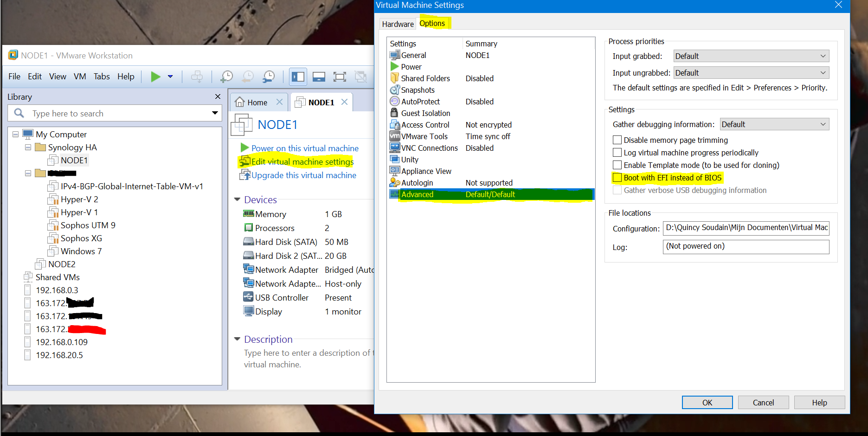Check Boot with EFI instead of BIOS
Viewport: 868px width, 436px height.
click(x=617, y=178)
